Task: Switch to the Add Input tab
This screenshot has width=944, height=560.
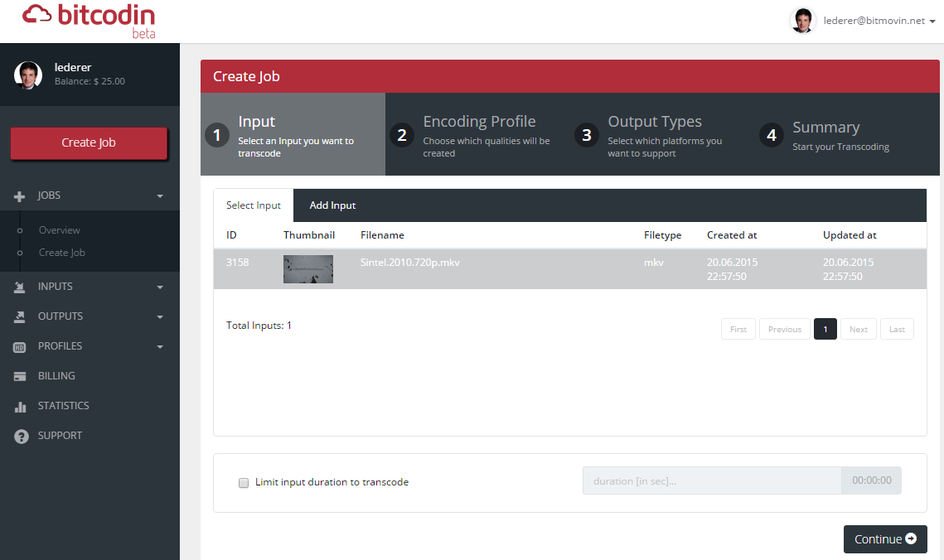Action: coord(332,205)
